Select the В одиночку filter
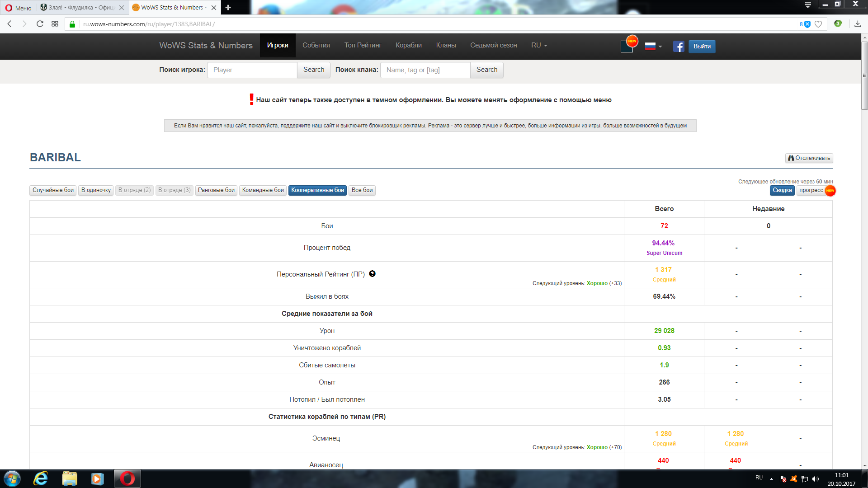 click(x=96, y=190)
